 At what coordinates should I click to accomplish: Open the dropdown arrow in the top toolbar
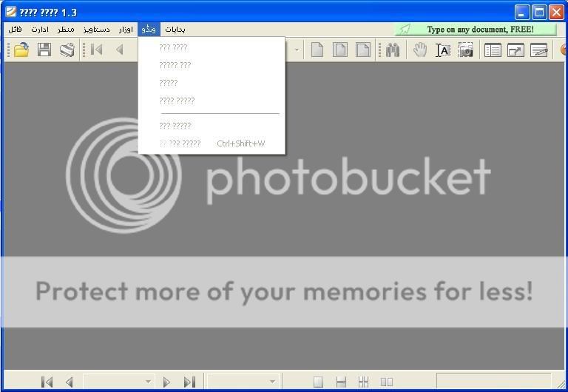pos(297,50)
